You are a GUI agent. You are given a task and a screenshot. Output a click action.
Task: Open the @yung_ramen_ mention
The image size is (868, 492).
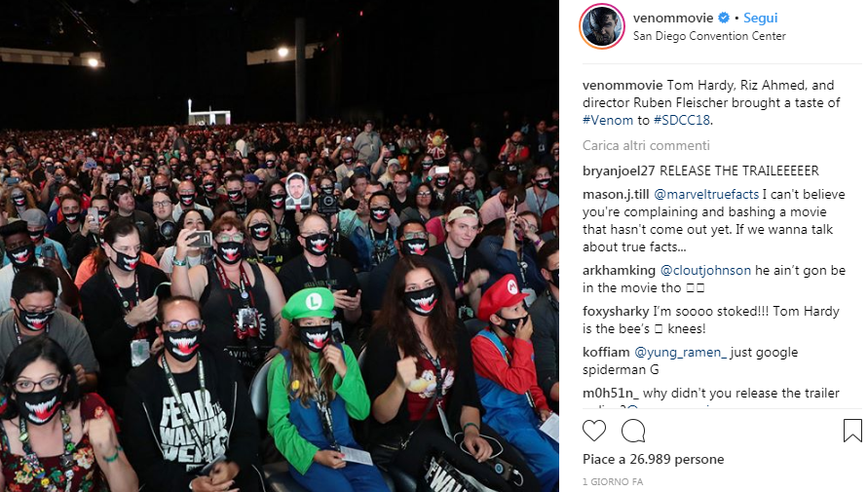coord(680,353)
